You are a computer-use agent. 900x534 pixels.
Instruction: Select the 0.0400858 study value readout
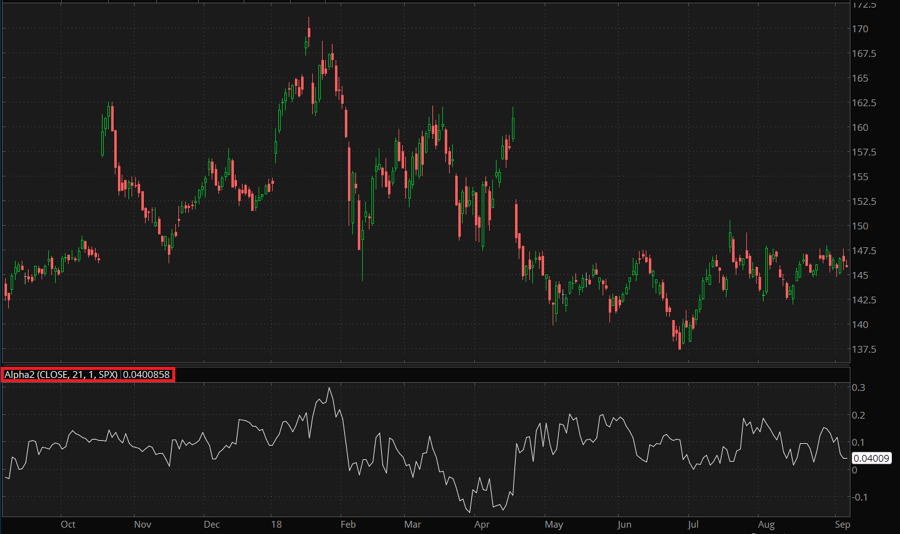[x=147, y=374]
